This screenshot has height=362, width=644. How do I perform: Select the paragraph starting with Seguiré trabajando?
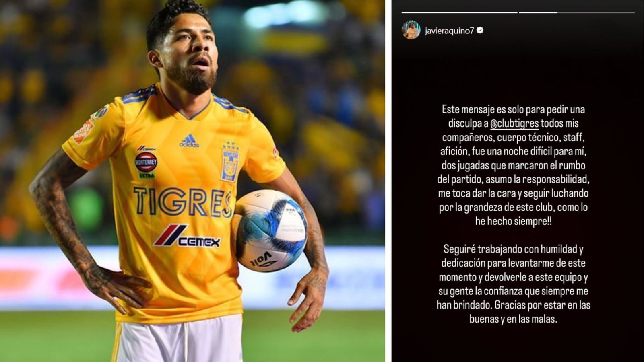[514, 284]
